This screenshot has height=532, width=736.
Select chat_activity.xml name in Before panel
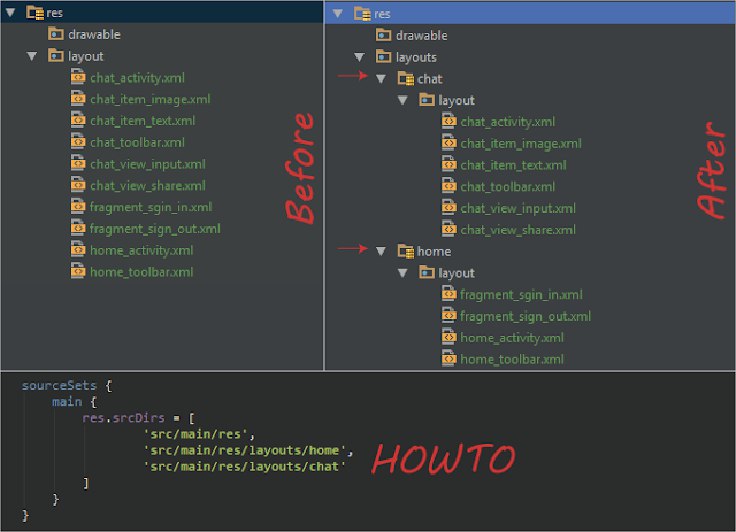pyautogui.click(x=137, y=78)
